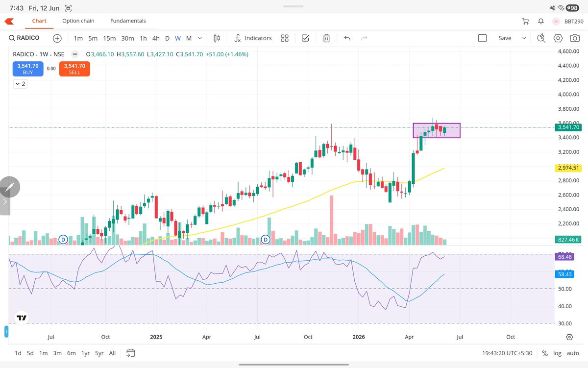Switch to the Chart tab

click(39, 21)
